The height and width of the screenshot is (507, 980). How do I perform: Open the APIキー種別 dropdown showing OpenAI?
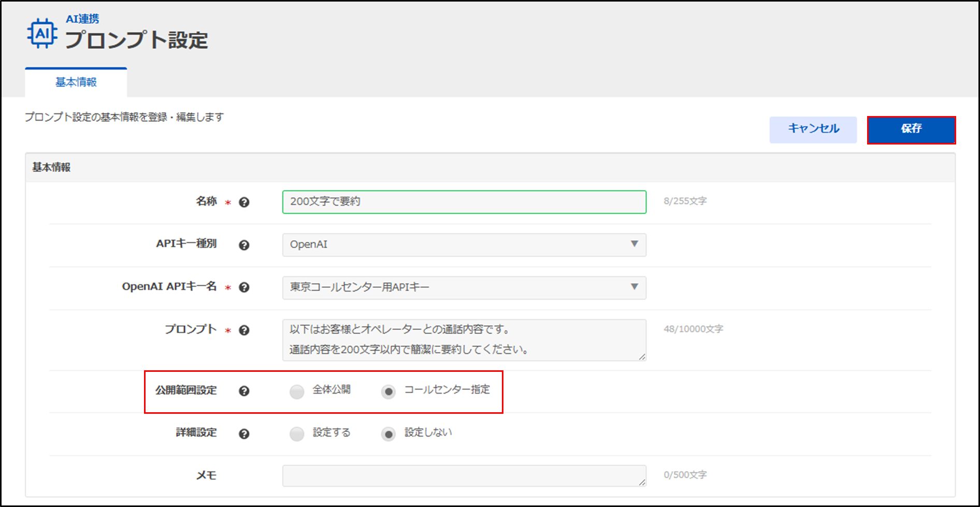[x=464, y=244]
